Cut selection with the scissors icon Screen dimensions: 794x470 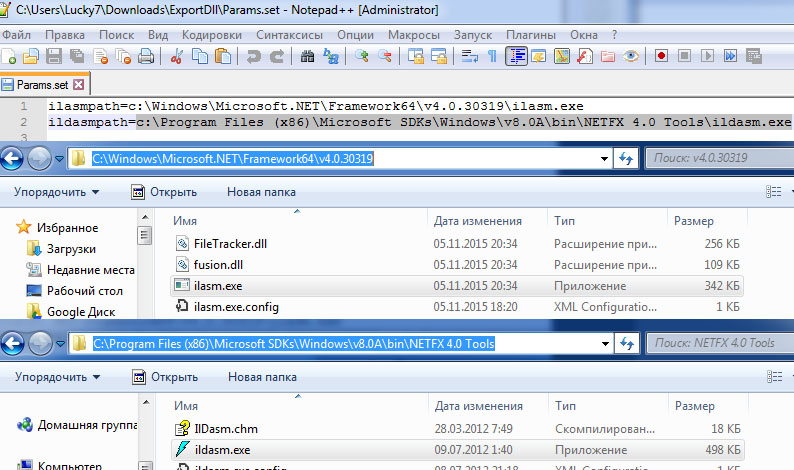[x=176, y=56]
